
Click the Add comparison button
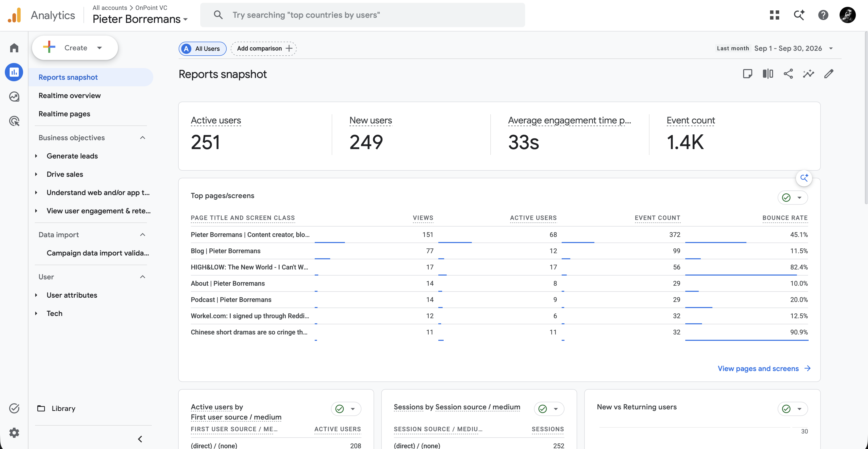coord(264,49)
